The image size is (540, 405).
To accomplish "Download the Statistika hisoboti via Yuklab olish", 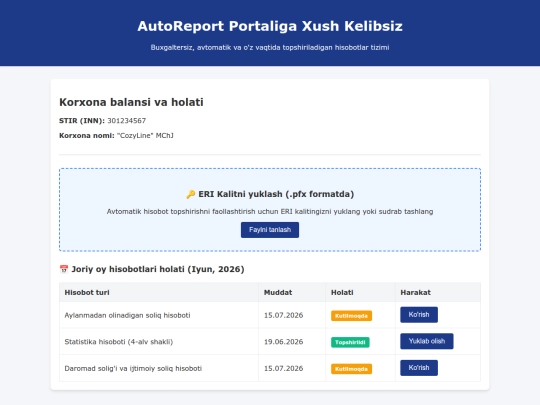I will (427, 341).
